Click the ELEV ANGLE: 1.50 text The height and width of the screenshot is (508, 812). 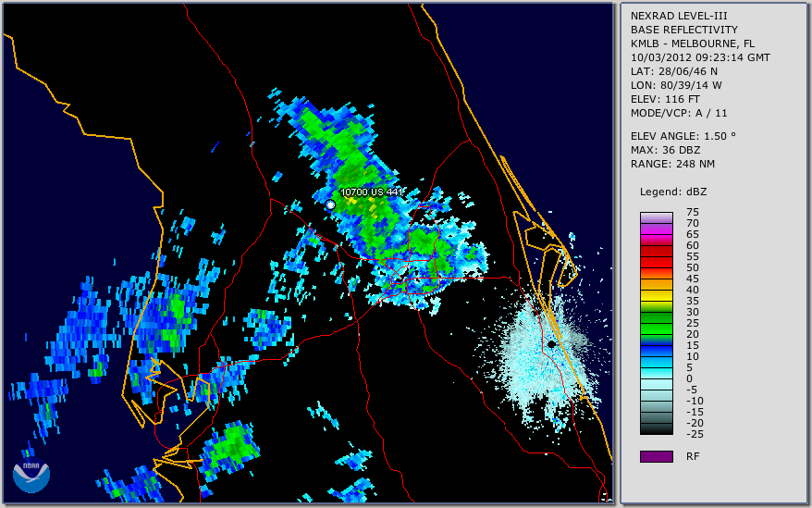pos(683,136)
